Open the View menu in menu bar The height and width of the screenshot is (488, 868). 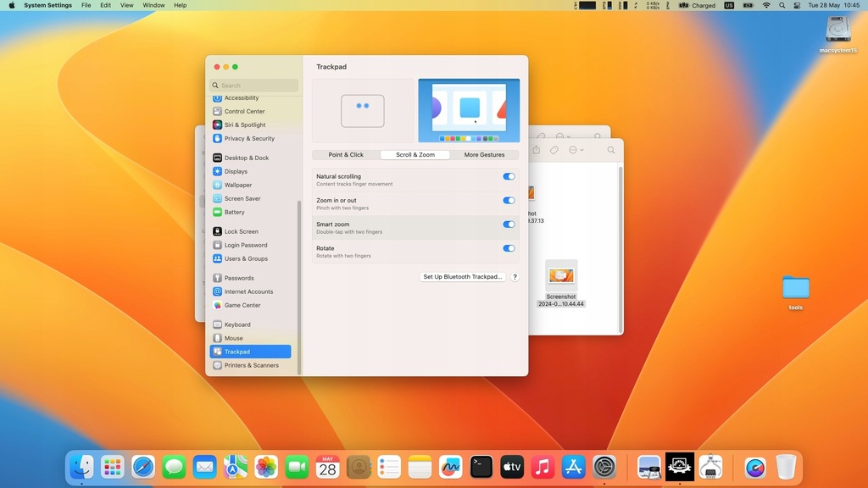coord(126,5)
